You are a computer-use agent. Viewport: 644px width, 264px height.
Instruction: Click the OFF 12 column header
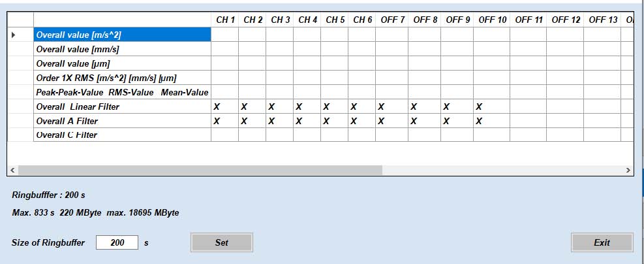(565, 20)
